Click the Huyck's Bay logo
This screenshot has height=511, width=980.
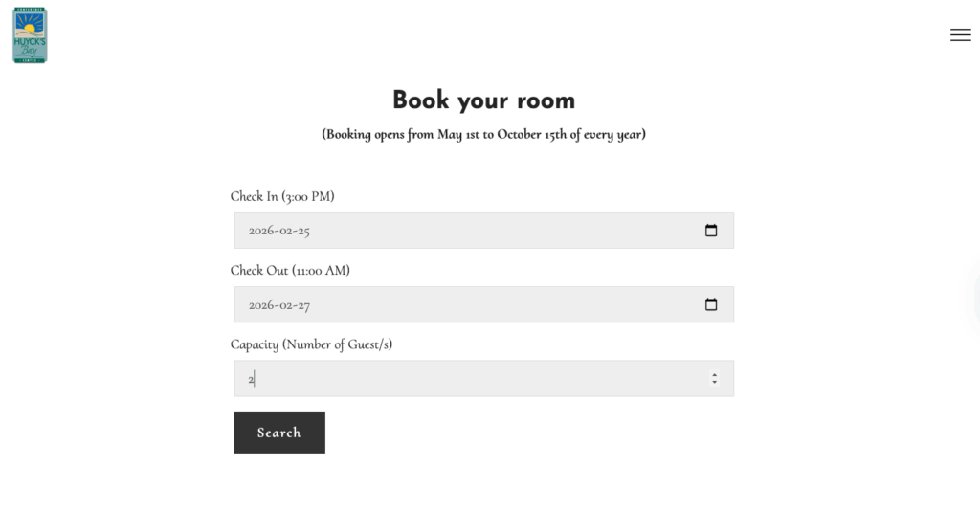pyautogui.click(x=30, y=35)
